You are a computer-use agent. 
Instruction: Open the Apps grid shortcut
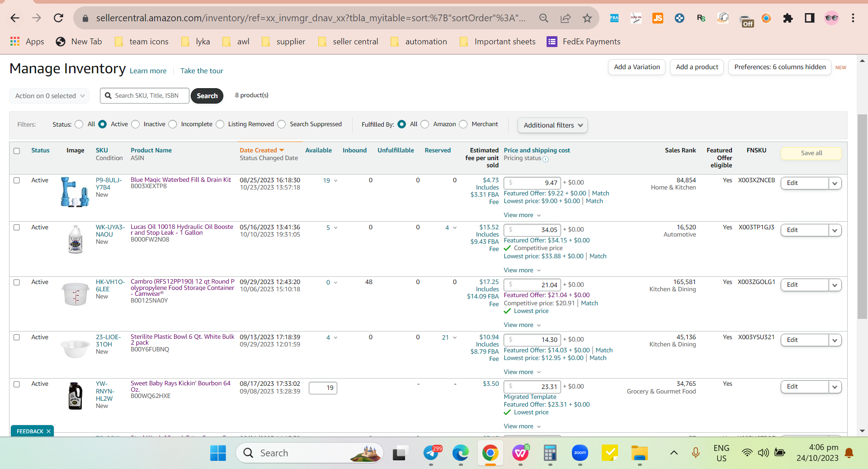click(x=27, y=42)
